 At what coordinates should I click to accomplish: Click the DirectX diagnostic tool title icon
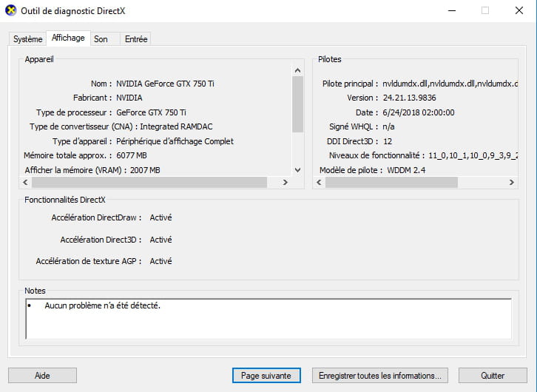[10, 10]
